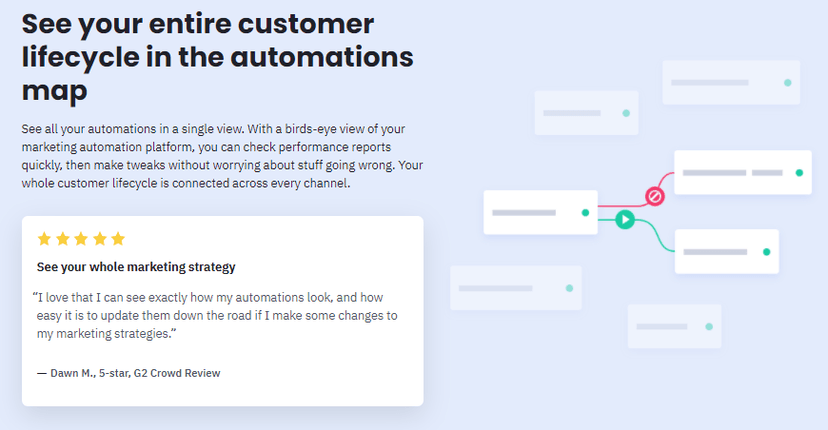The width and height of the screenshot is (828, 430).
Task: Select the white card connected by the red line
Action: point(743,172)
